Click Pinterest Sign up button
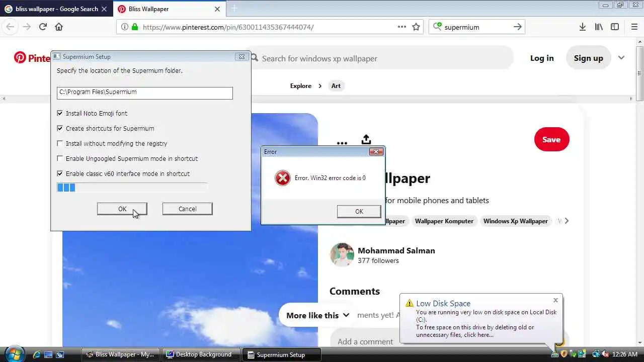The height and width of the screenshot is (362, 644). coord(588,58)
